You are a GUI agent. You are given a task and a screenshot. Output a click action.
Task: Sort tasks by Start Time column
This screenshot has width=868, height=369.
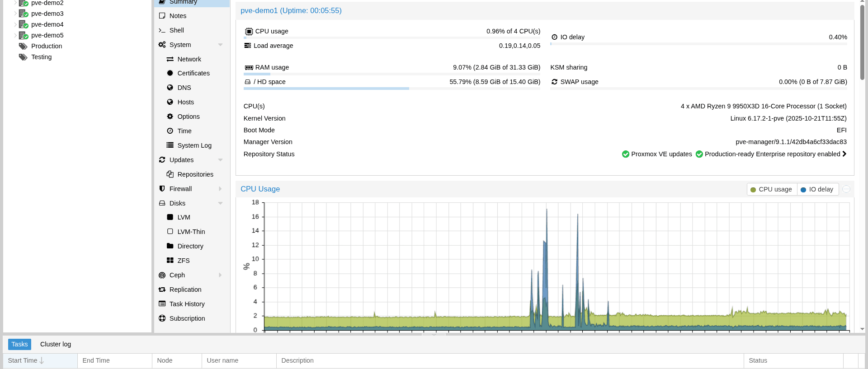[x=40, y=360]
